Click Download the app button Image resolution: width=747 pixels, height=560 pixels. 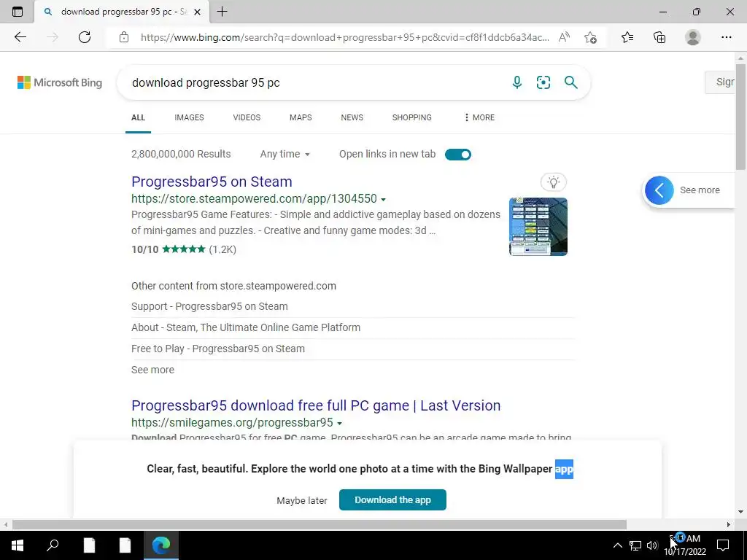coord(392,500)
